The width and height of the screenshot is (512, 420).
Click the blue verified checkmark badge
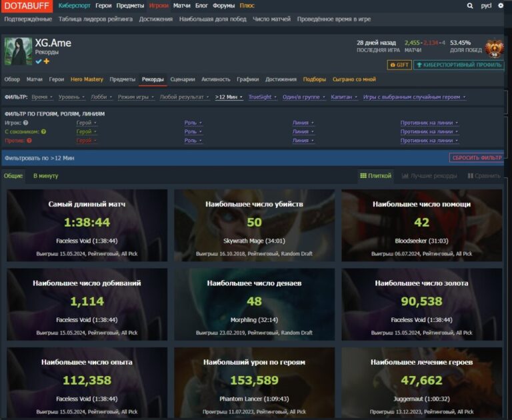[x=39, y=61]
